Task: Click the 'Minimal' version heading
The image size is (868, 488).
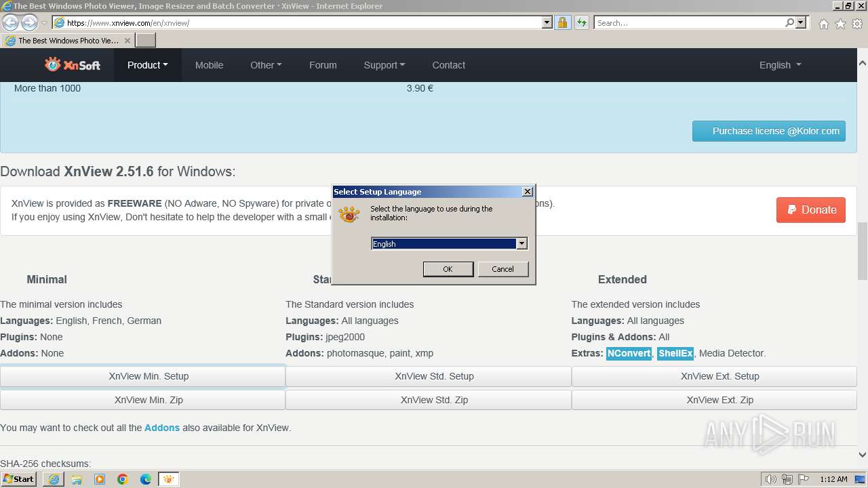Action: coord(47,279)
